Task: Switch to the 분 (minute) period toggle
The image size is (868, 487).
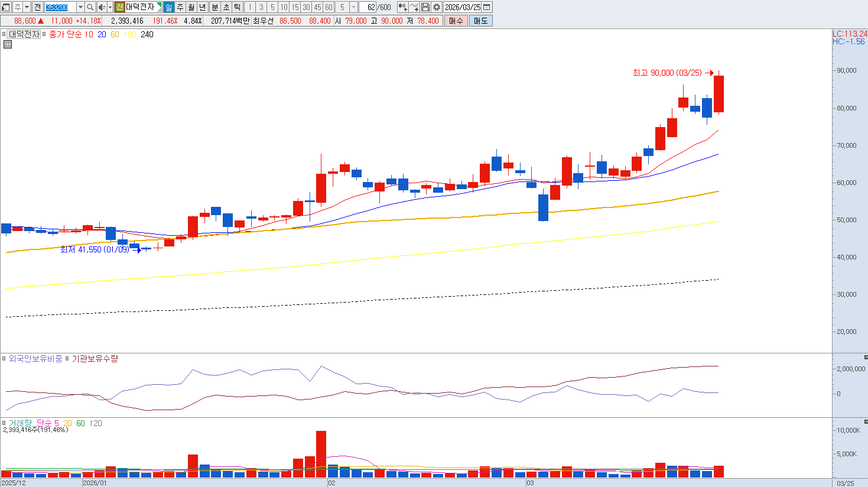Action: [x=214, y=7]
